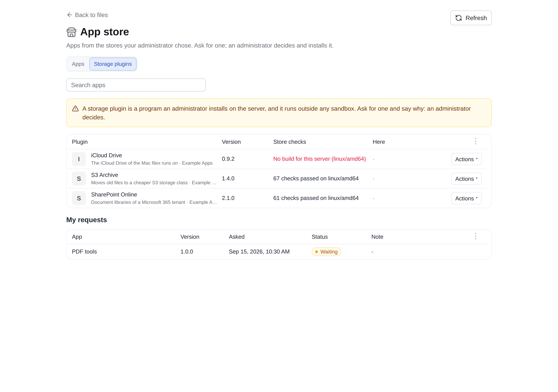Click the Store checks column header
The width and height of the screenshot is (558, 392).
click(x=289, y=142)
